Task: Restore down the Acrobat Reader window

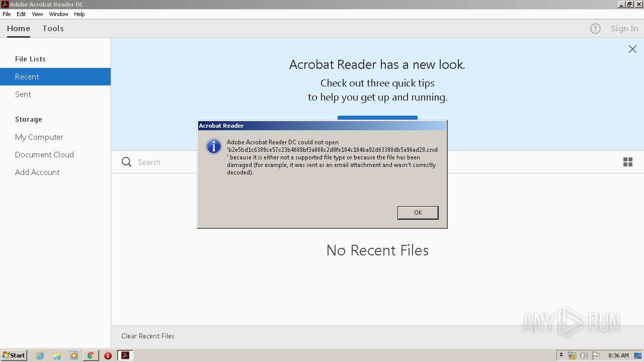Action: coord(629,4)
